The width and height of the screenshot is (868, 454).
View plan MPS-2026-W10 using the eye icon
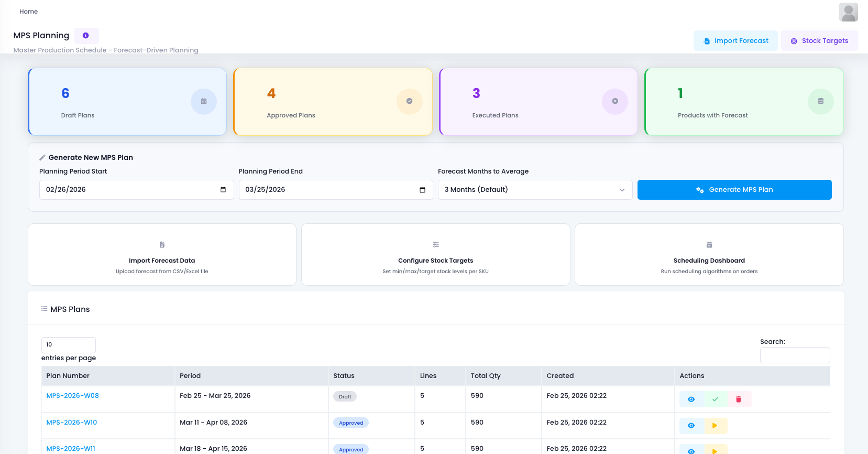pos(691,426)
